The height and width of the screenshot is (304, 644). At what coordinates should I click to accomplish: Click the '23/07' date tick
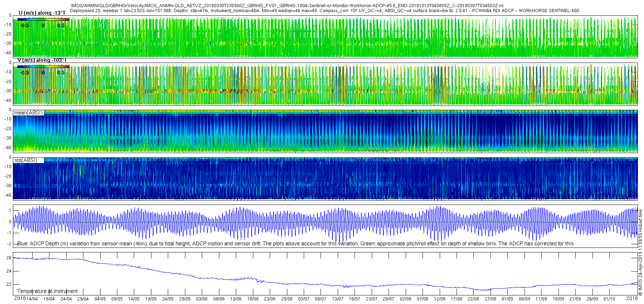[372, 299]
